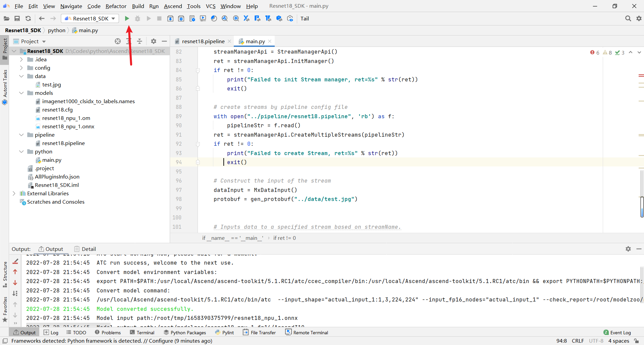
Task: Minimize the Output panel with minus icon
Action: point(639,249)
